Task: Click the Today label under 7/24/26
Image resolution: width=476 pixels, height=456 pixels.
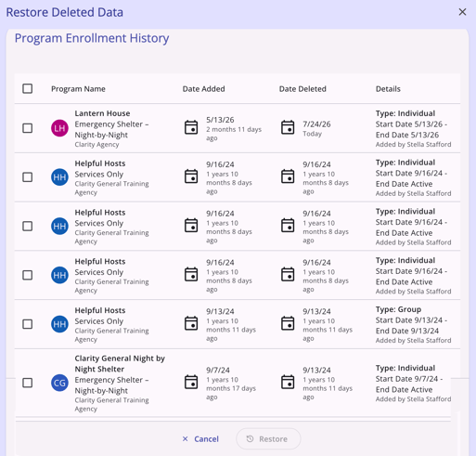Action: 312,134
